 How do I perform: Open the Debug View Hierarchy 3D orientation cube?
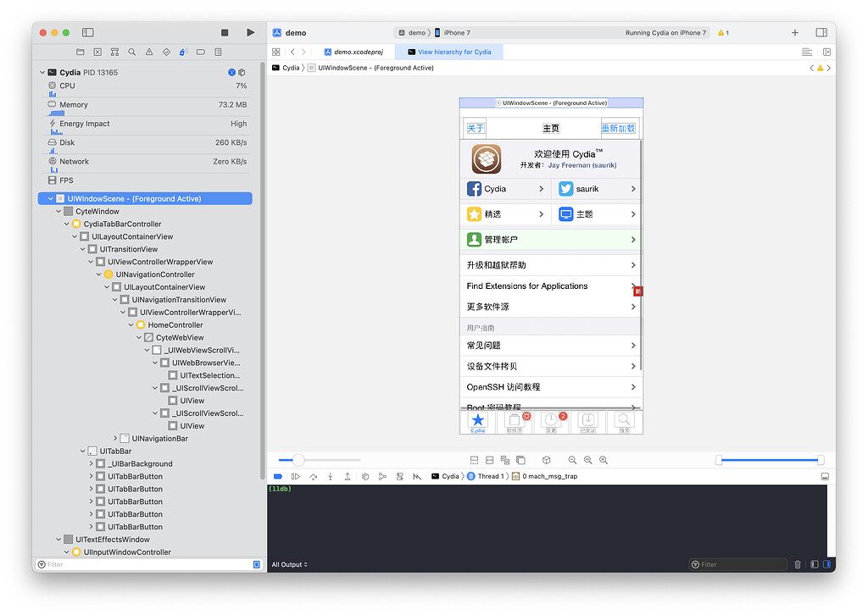coord(546,460)
